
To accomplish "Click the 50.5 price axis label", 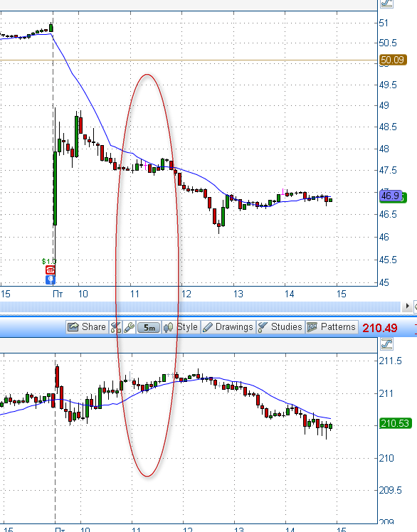I will tap(388, 43).
